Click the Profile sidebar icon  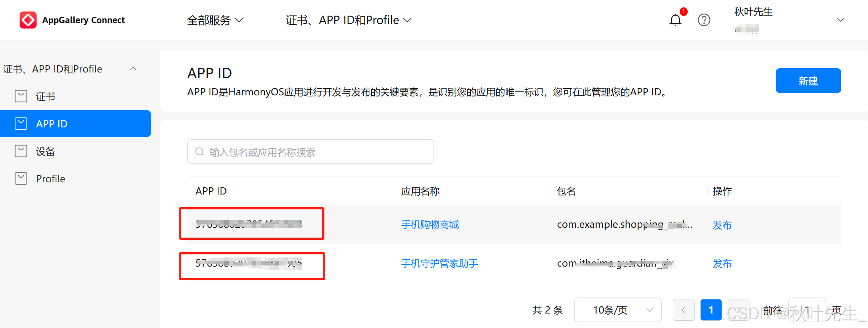21,178
